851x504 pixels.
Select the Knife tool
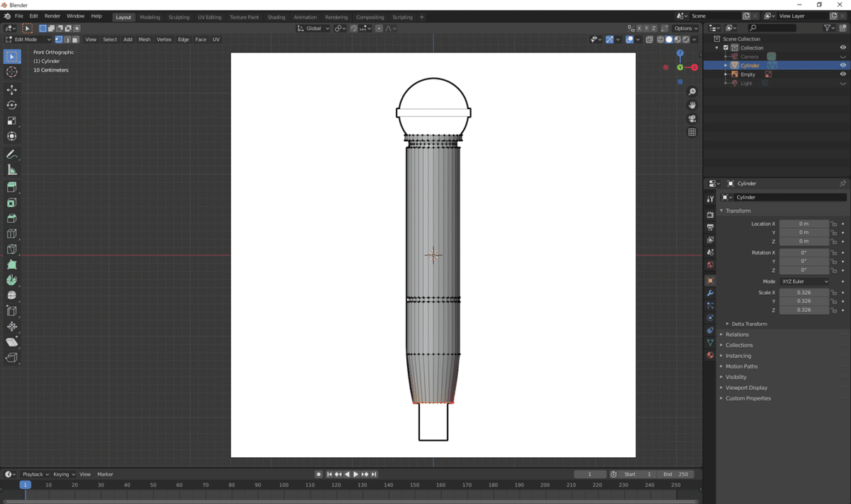[11, 249]
